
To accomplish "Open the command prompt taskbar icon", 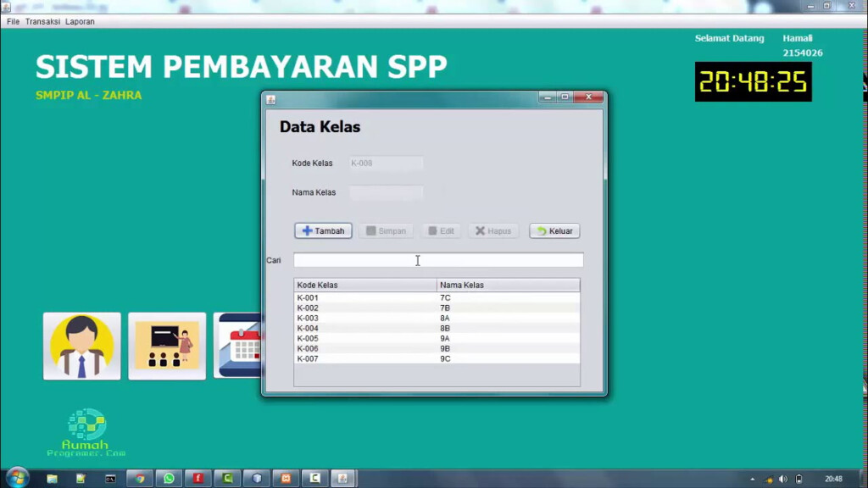I will point(110,479).
